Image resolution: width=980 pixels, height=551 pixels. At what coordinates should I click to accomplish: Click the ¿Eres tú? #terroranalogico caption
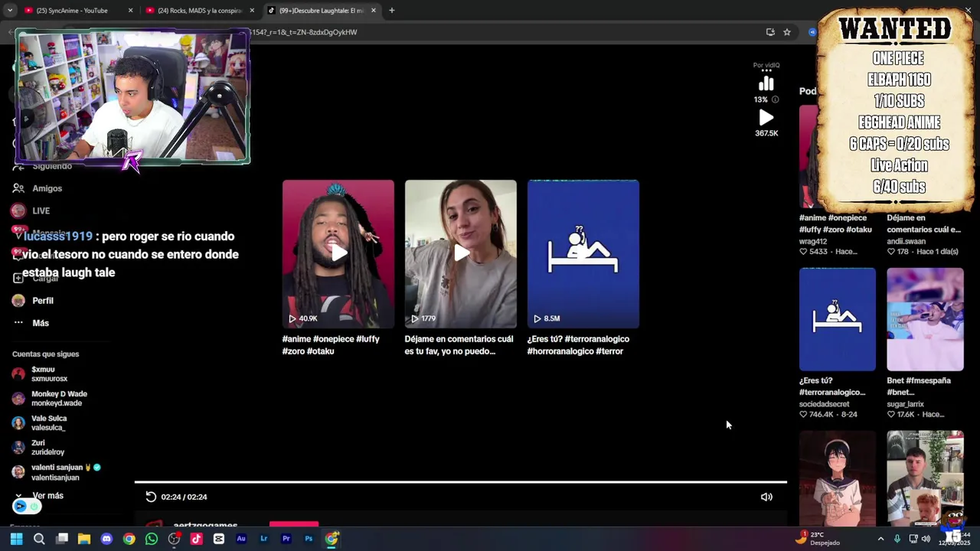(x=578, y=345)
